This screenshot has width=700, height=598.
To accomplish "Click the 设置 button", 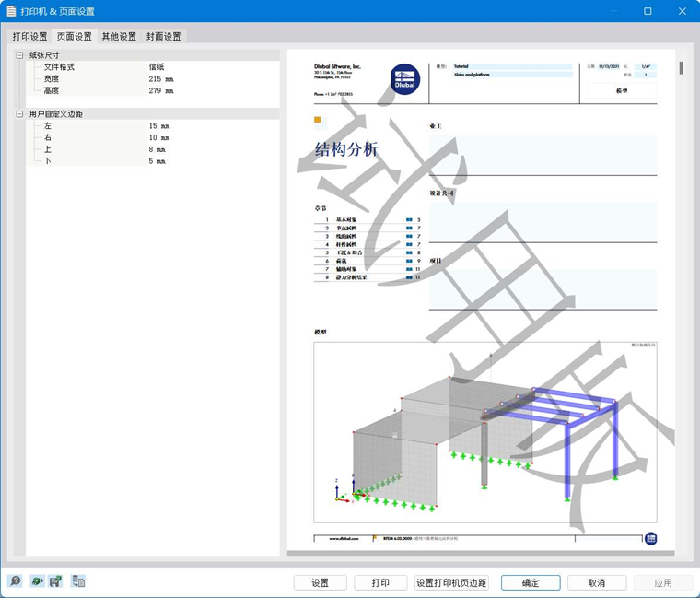I will click(321, 583).
